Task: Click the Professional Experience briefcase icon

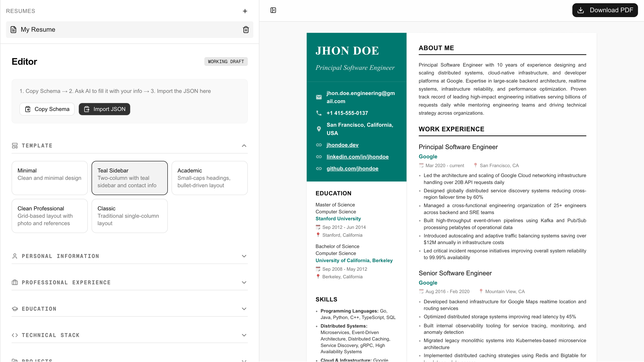Action: (15, 282)
